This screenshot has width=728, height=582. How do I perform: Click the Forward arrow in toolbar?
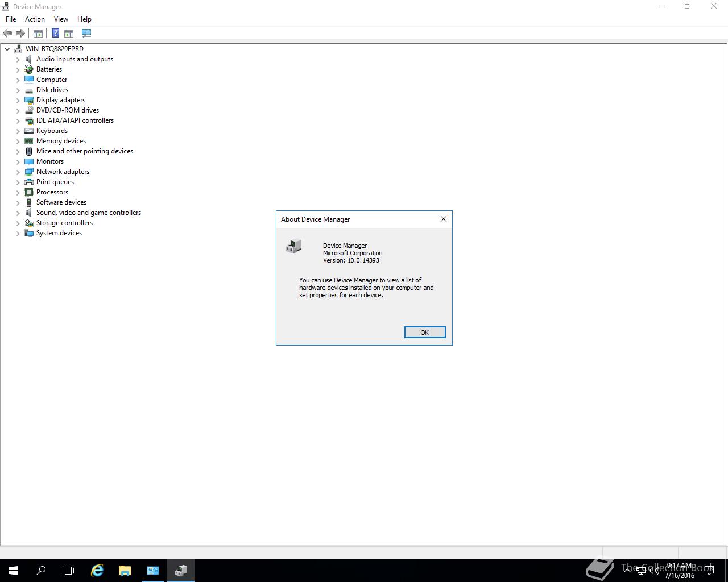20,34
